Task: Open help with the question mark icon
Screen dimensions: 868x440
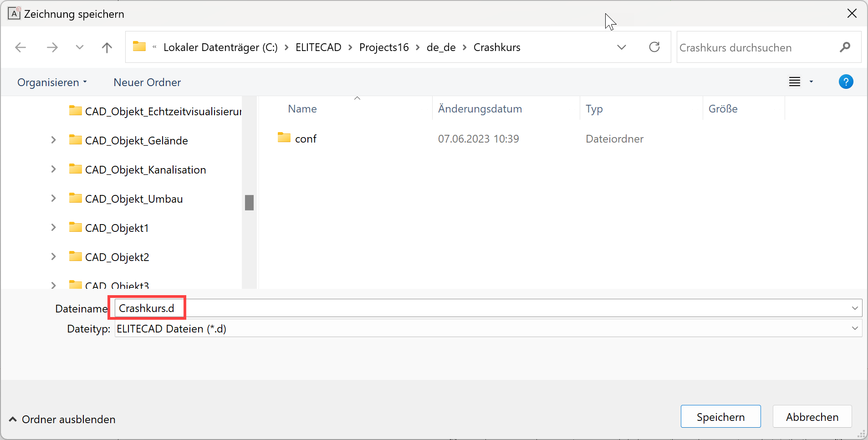Action: click(x=846, y=82)
